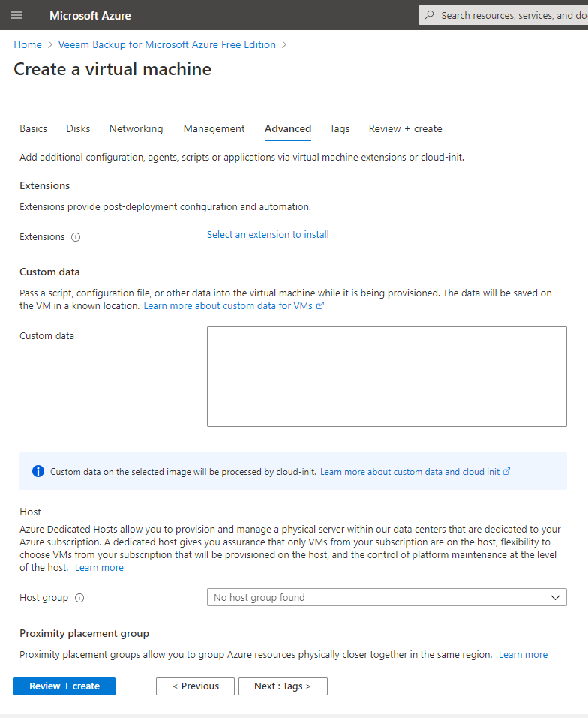Expand the Host group dropdown

click(387, 597)
